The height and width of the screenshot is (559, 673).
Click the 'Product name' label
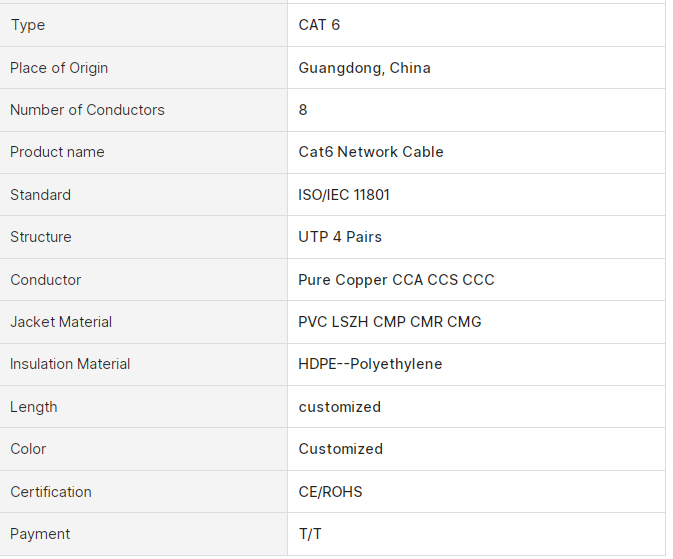[57, 152]
